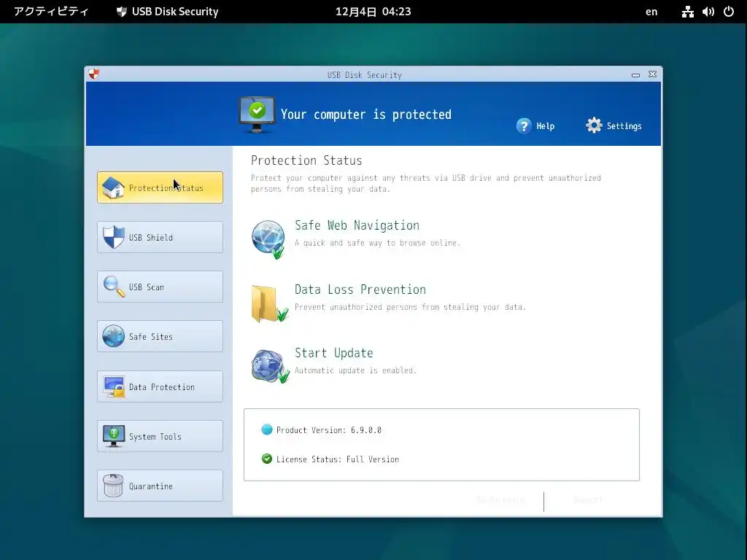Click the Start Update globe icon
Screen dimensions: 747x560
tap(270, 366)
